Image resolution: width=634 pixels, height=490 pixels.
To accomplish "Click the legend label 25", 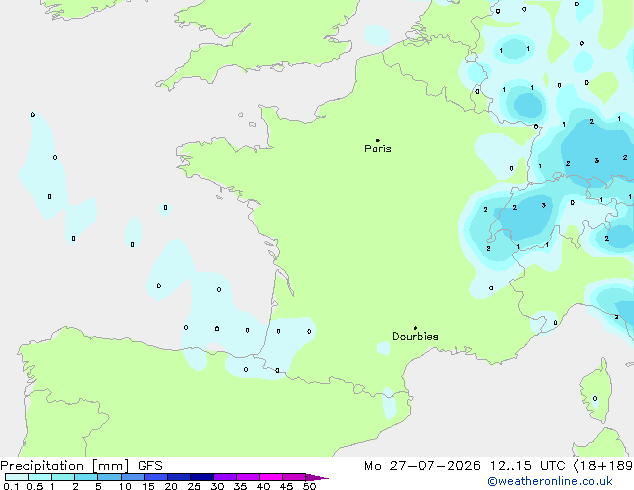I will point(194,486).
